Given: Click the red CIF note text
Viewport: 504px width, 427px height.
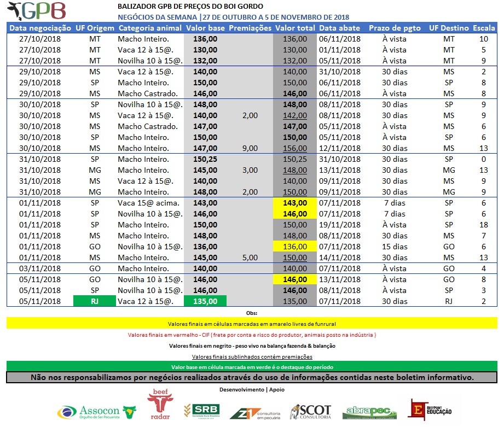Looking at the screenshot, I should pyautogui.click(x=252, y=335).
